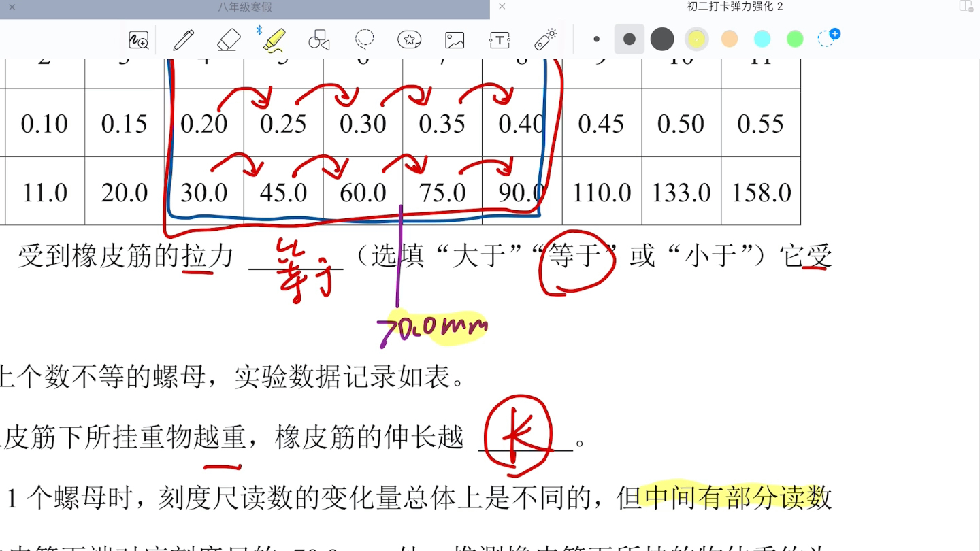Click the text 受到橡皮筋的拉力
980x551 pixels.
125,256
